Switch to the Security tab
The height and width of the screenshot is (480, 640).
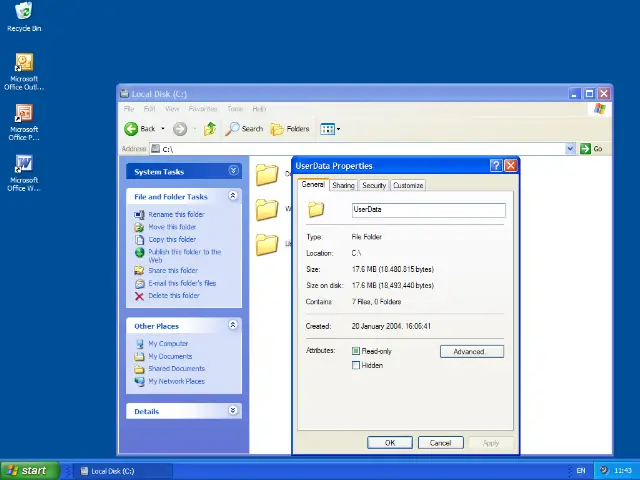[x=374, y=185]
